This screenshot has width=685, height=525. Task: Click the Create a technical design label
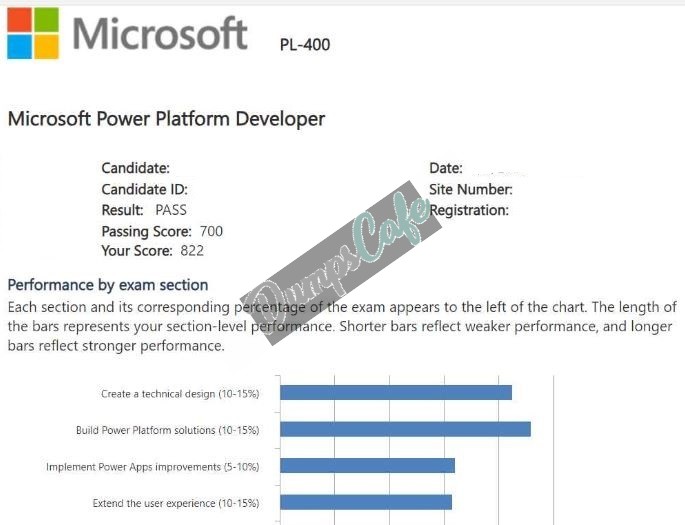pos(180,394)
